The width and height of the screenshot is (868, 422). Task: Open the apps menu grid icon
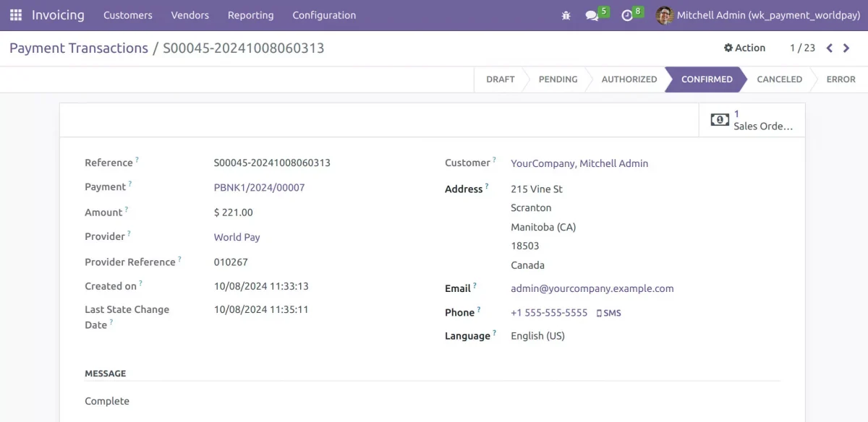(x=15, y=14)
